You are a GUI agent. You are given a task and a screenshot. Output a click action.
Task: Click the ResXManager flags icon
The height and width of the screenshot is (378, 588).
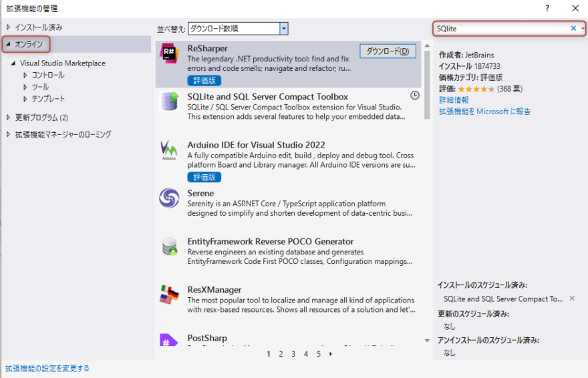coord(169,295)
